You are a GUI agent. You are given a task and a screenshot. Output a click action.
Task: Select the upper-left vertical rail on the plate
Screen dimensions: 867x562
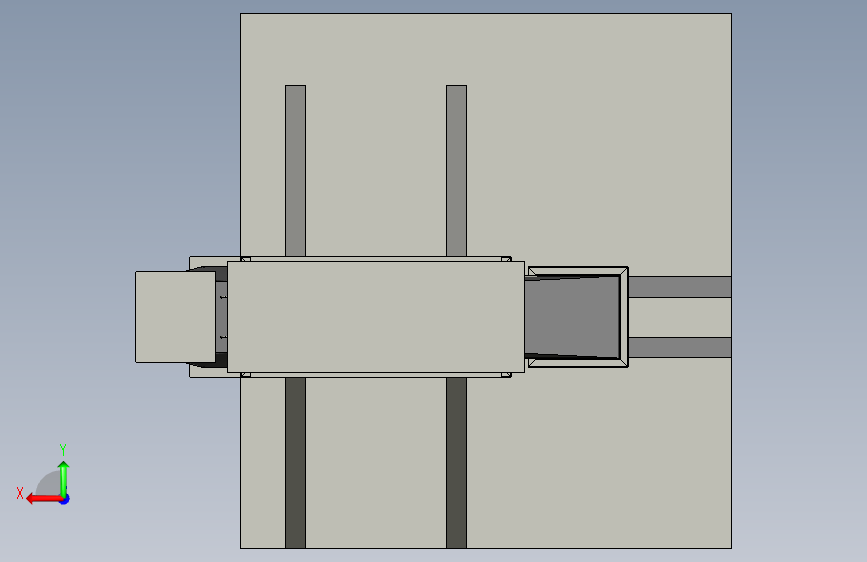pyautogui.click(x=295, y=170)
